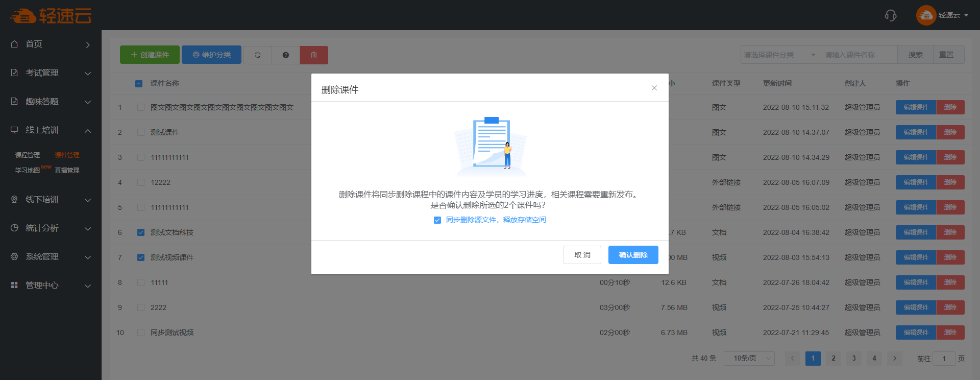Click the 首页 home icon in sidebar
980x380 pixels.
coord(14,44)
